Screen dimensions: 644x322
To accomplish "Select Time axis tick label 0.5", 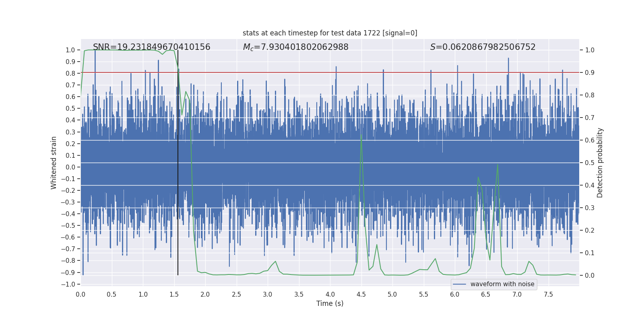I will (111, 294).
